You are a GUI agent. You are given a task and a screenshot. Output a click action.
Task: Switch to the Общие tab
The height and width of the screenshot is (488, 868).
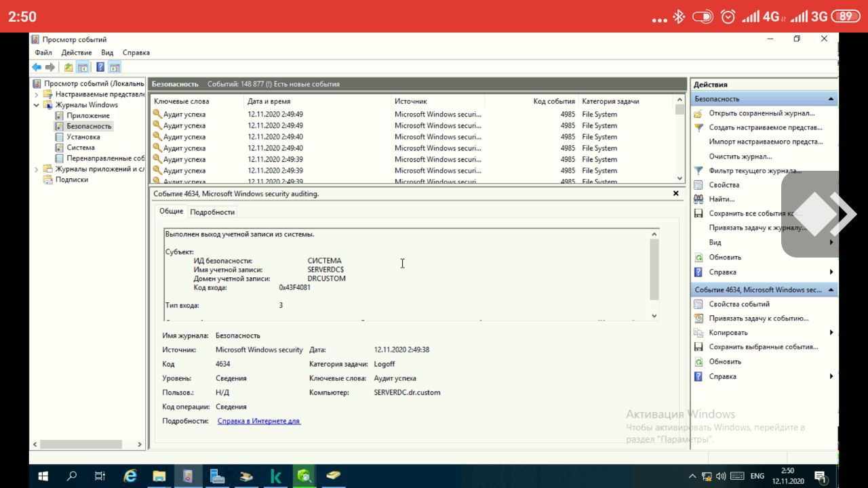[x=171, y=211]
